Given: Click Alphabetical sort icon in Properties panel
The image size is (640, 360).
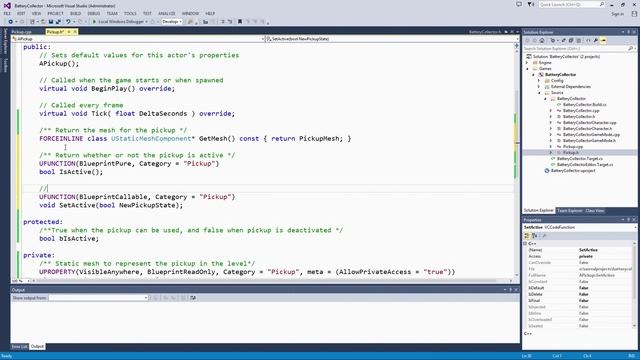Looking at the screenshot, I should [x=534, y=236].
